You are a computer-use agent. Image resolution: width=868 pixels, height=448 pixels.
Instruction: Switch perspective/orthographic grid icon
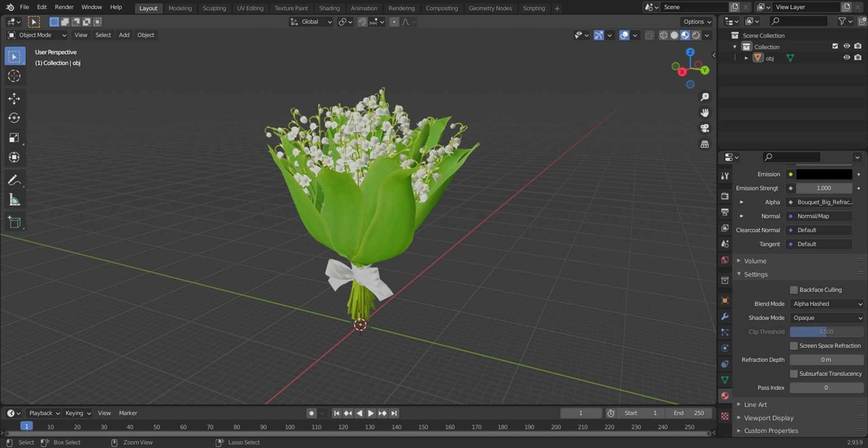pyautogui.click(x=704, y=144)
